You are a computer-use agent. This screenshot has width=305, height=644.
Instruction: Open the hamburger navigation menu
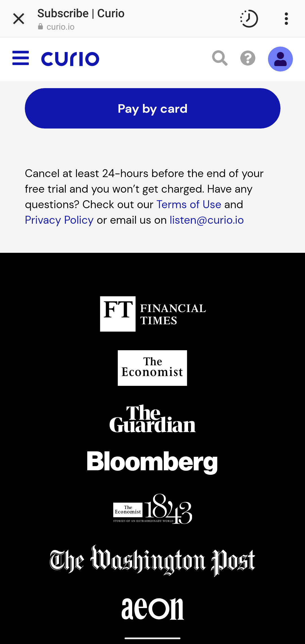click(21, 58)
